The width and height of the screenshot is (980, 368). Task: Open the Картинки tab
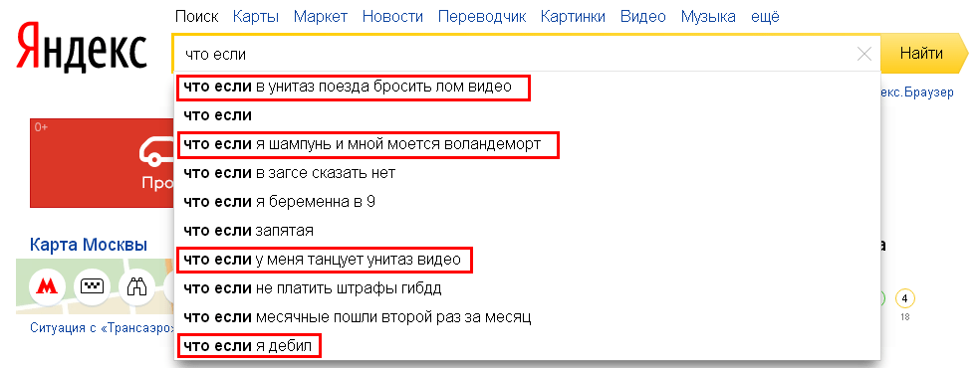(x=573, y=16)
